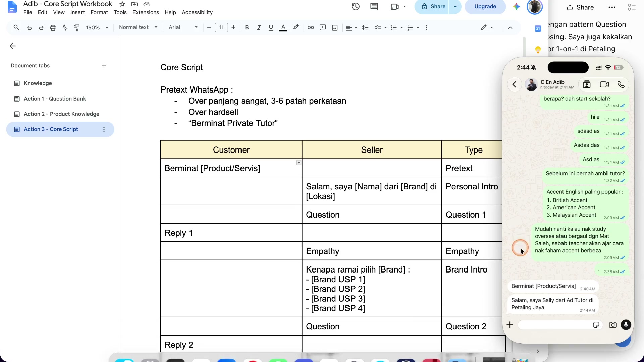Click the blue Share button in Docs

433,6
